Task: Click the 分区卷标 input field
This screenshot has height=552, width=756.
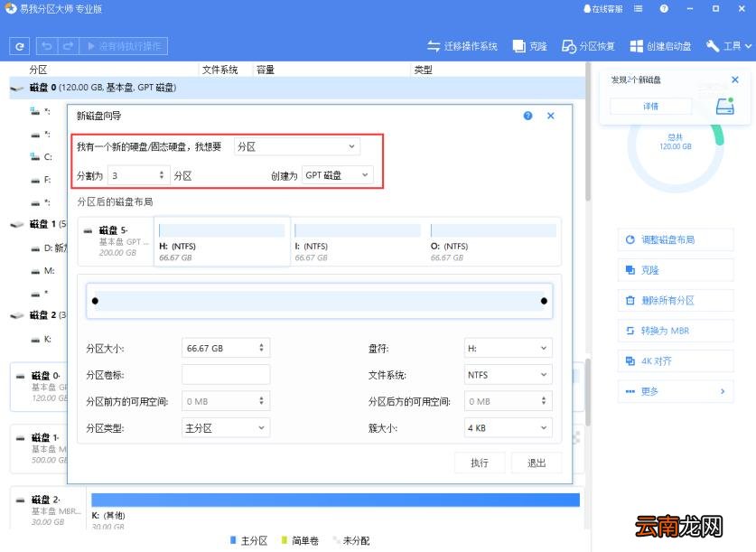Action: point(226,375)
